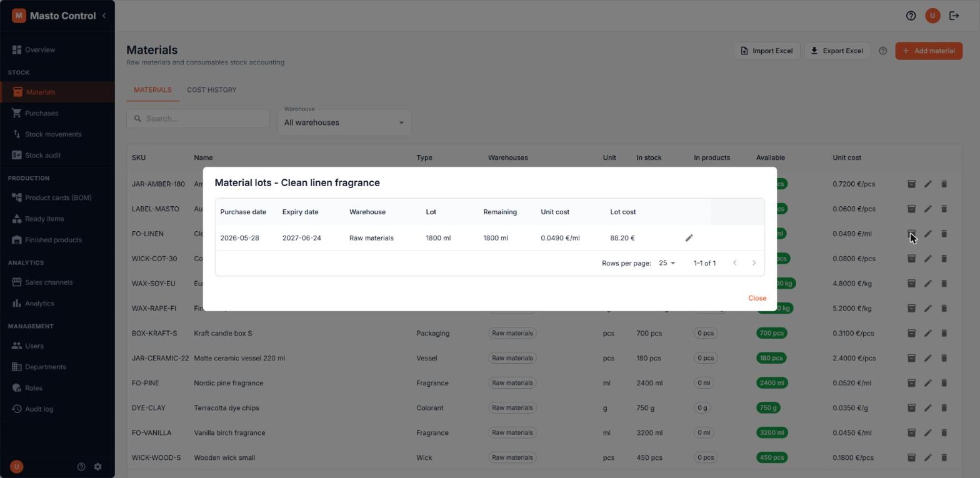
Task: Click the SKU column header
Action: [139, 157]
